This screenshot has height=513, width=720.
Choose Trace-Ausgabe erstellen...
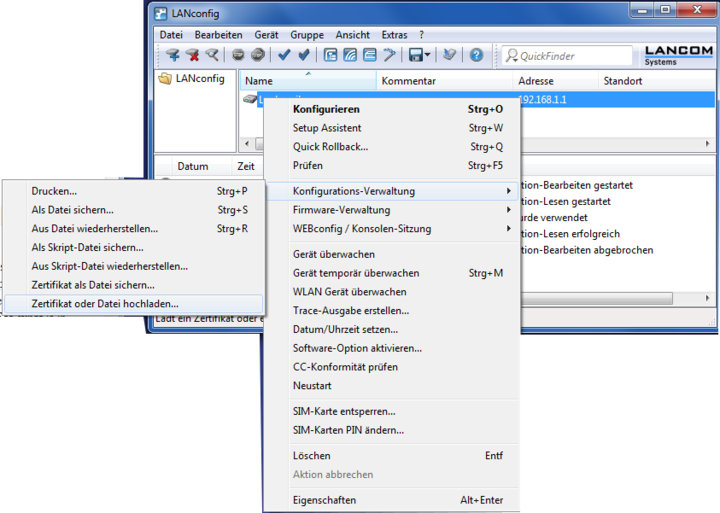pyautogui.click(x=393, y=311)
